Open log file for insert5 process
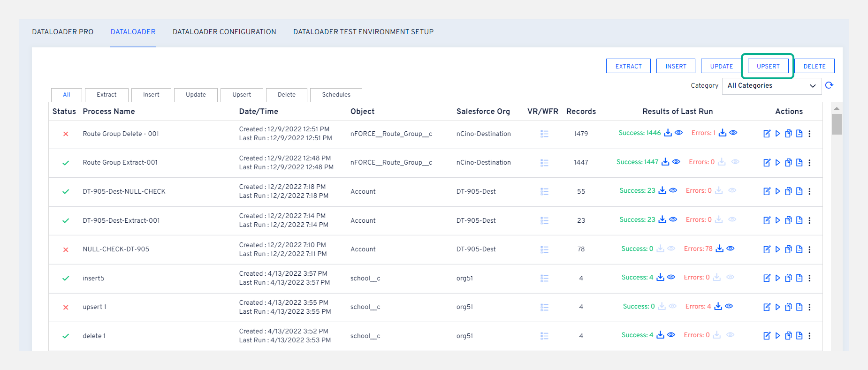868x370 pixels. point(799,278)
